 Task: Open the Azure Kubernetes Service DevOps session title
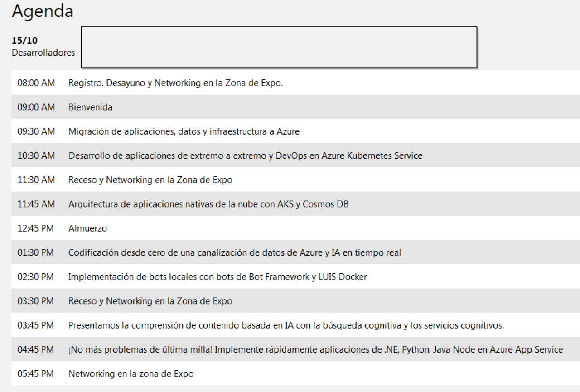pos(245,155)
